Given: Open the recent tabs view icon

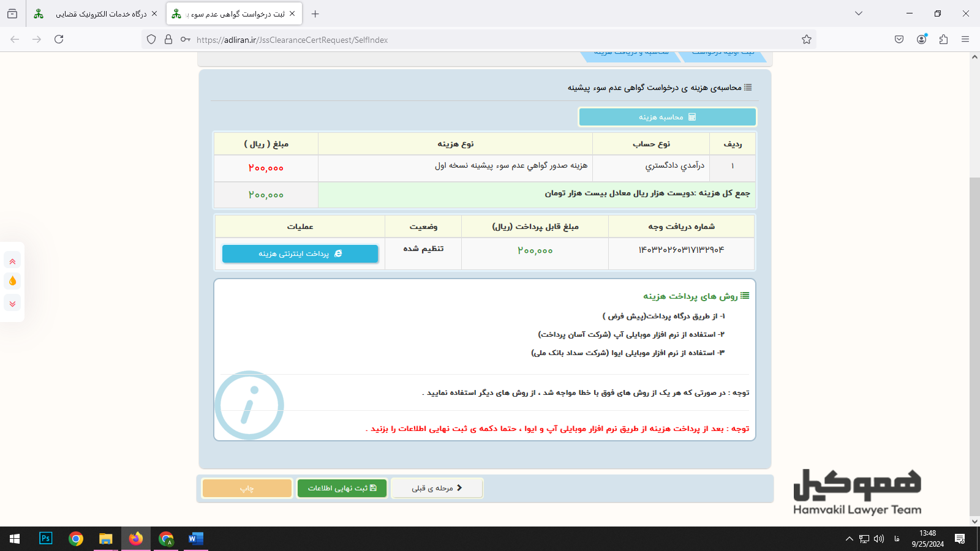Looking at the screenshot, I should tap(12, 13).
